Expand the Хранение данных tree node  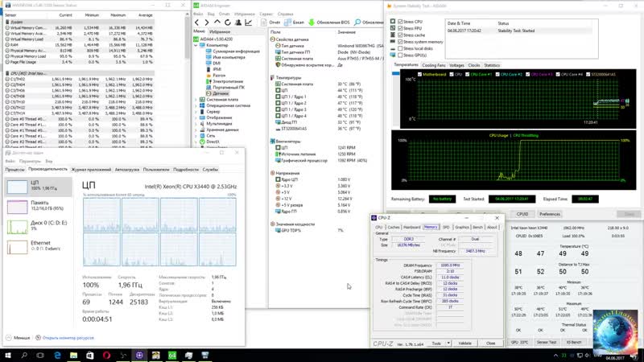(196, 130)
